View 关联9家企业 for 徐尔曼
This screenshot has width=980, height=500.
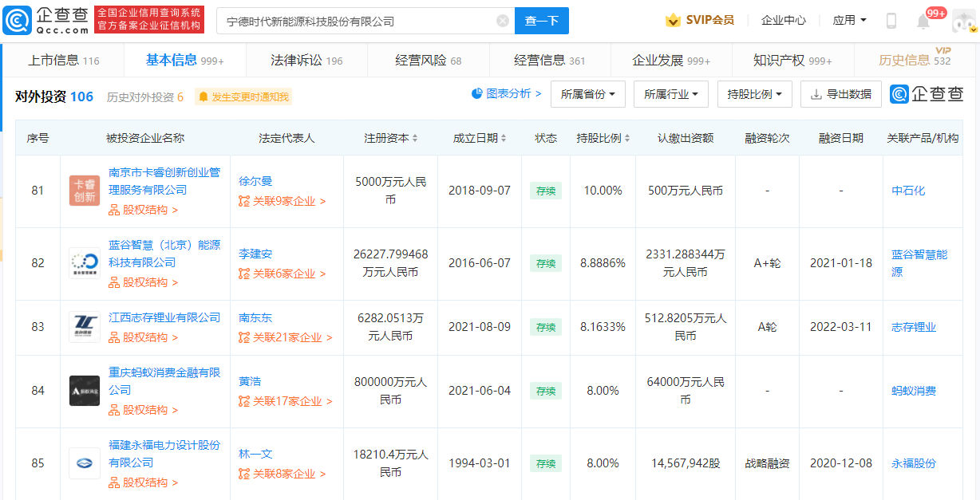[x=283, y=202]
